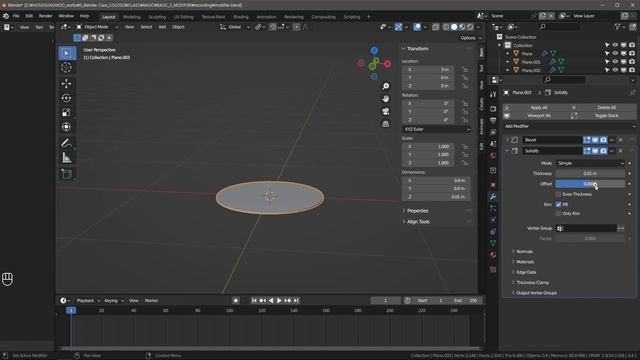Click the Blender logo menu icon
Viewport: 640px width, 360px height.
6,16
